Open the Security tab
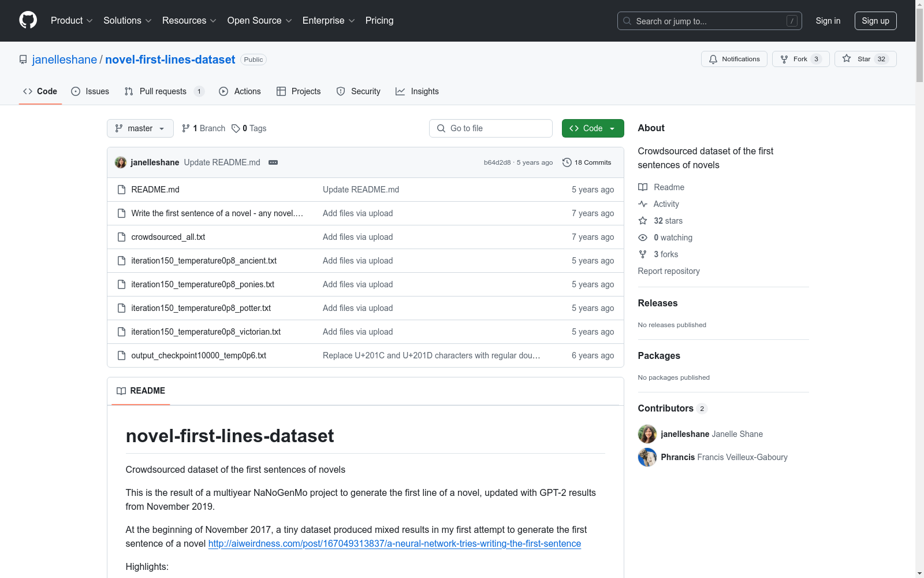 (x=358, y=91)
